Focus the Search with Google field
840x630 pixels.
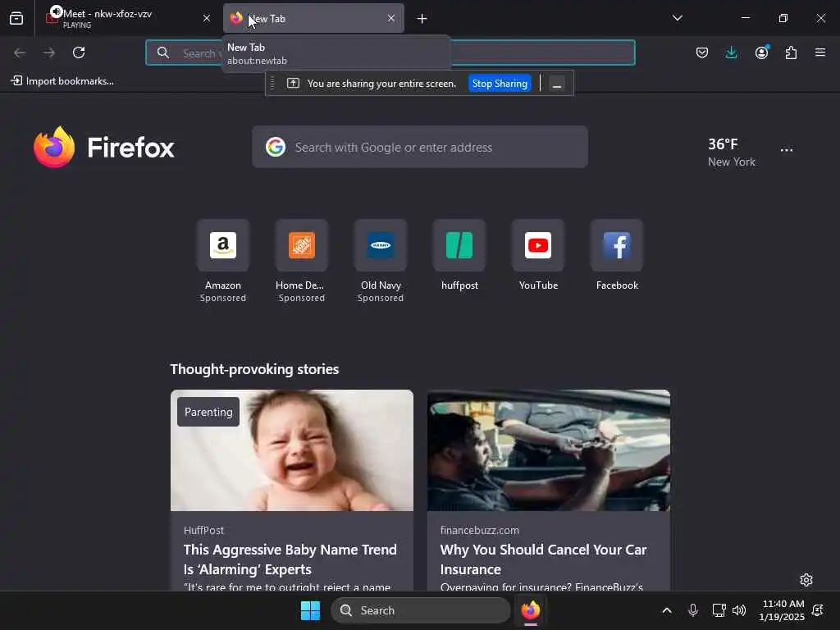point(420,148)
